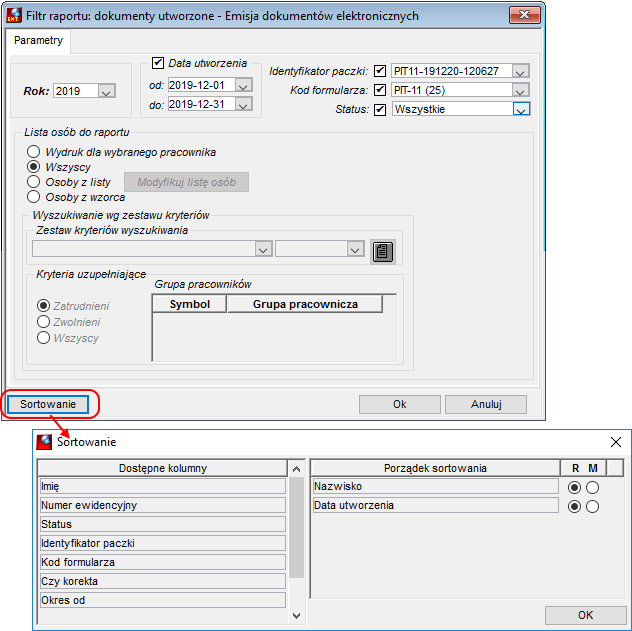The image size is (632, 631).
Task: Confirm the filter with the Ok button
Action: 399,404
